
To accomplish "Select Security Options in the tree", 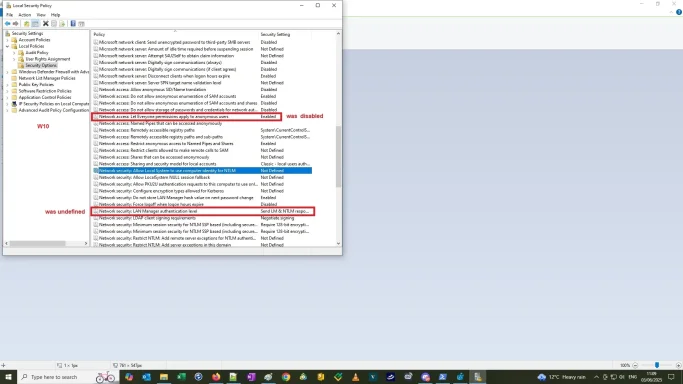I will click(41, 65).
